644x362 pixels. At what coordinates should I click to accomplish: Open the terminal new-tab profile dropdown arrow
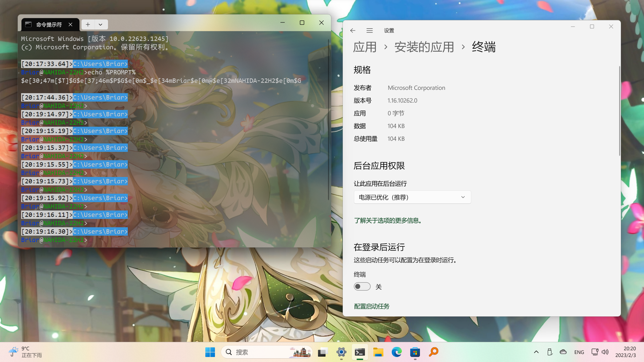(x=100, y=24)
